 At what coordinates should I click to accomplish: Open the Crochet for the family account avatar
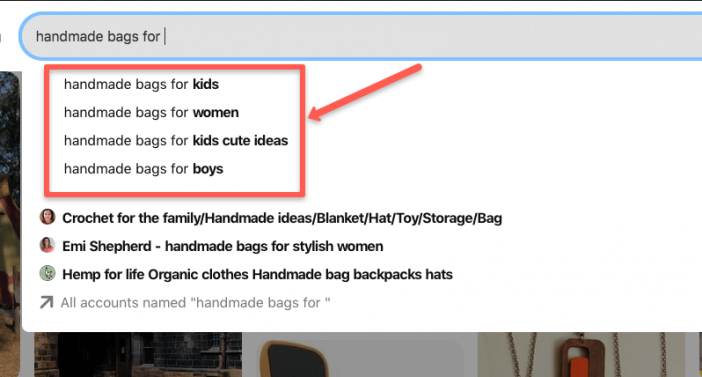pyautogui.click(x=47, y=217)
